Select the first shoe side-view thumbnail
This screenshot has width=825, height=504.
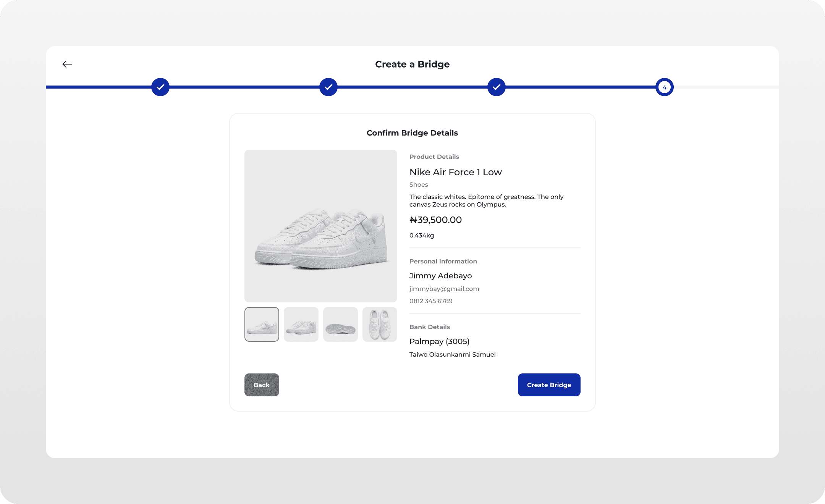262,324
